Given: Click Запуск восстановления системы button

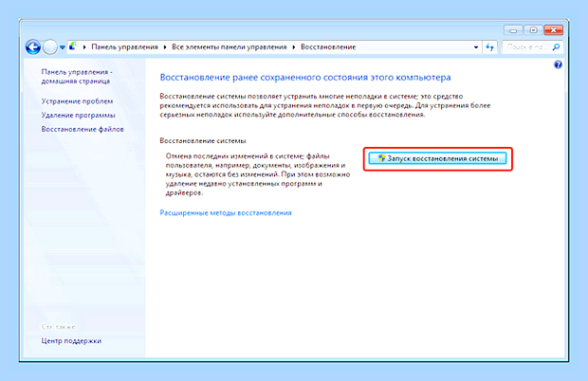Looking at the screenshot, I should pyautogui.click(x=437, y=158).
